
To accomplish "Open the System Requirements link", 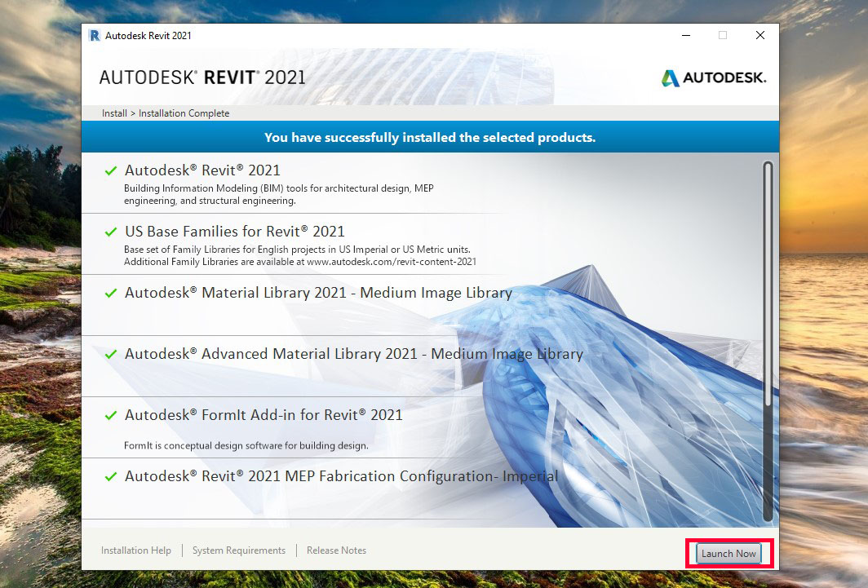I will point(238,550).
